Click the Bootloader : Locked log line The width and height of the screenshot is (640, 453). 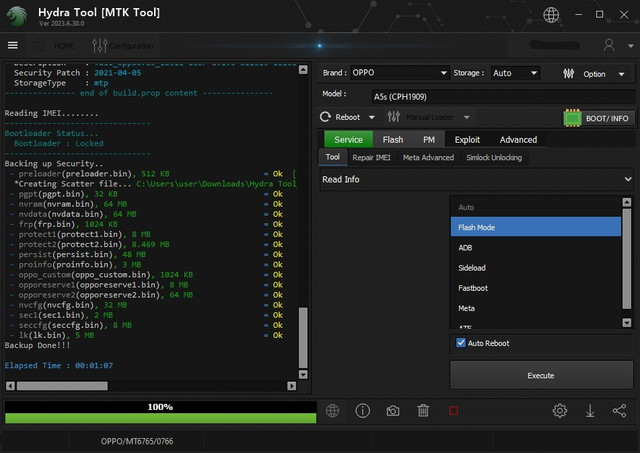tap(59, 143)
